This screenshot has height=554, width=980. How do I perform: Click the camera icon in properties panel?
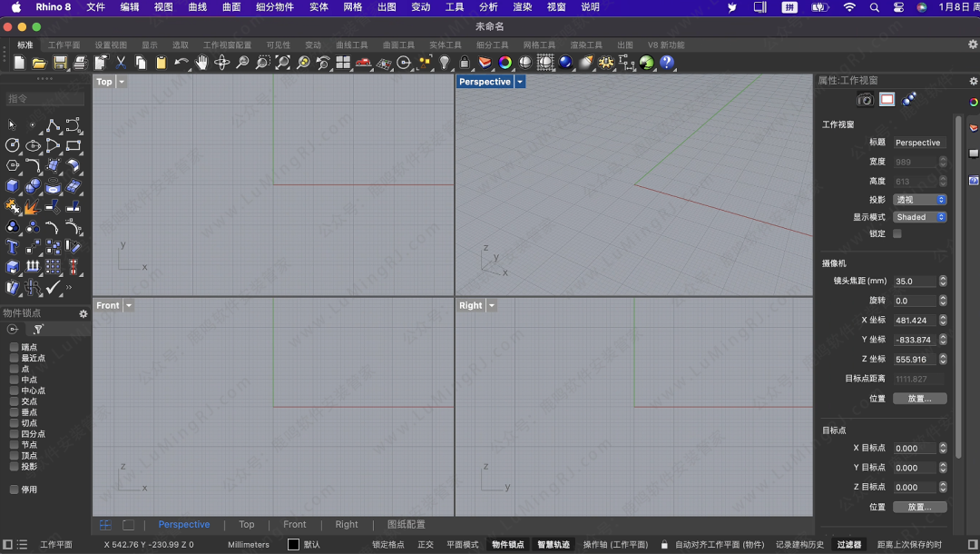pos(865,99)
